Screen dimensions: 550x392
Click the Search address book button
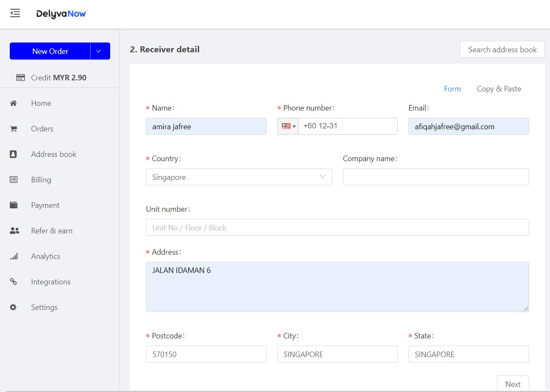502,49
